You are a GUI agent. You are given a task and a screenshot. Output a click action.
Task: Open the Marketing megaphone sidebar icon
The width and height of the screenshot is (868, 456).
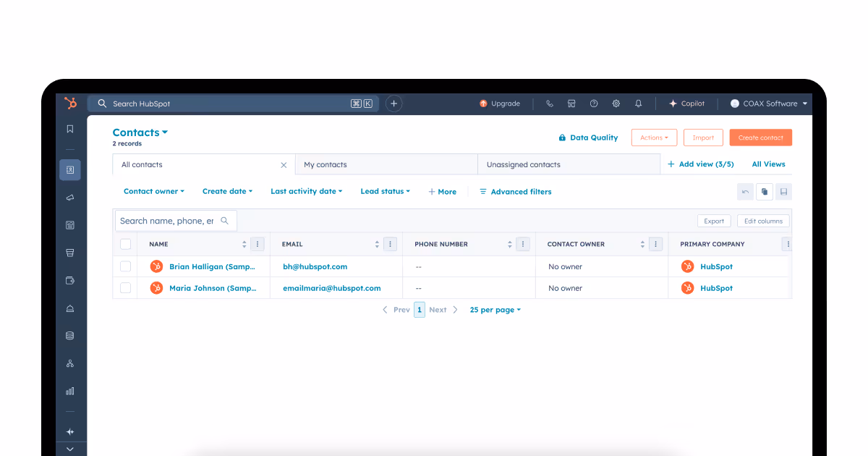point(70,198)
